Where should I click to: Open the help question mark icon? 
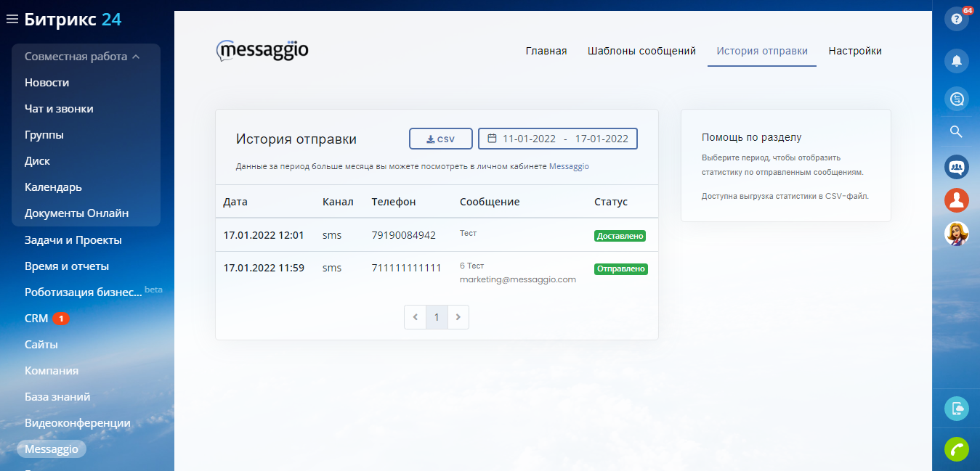956,20
